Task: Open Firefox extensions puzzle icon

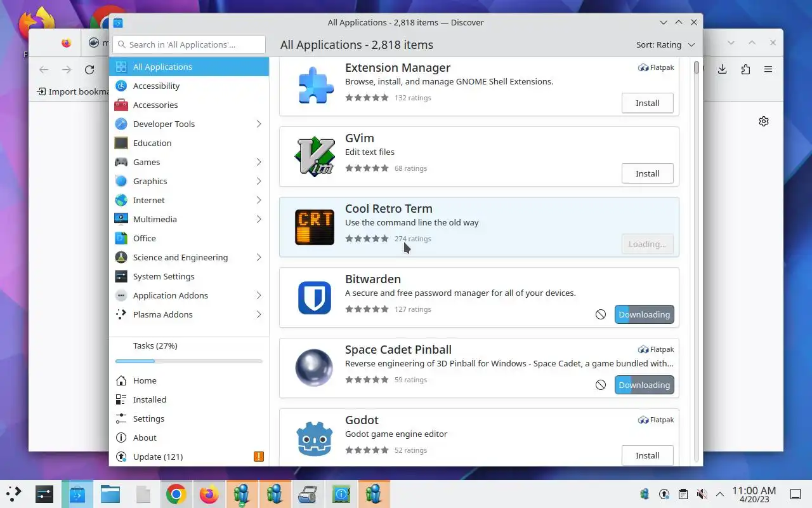Action: click(745, 69)
